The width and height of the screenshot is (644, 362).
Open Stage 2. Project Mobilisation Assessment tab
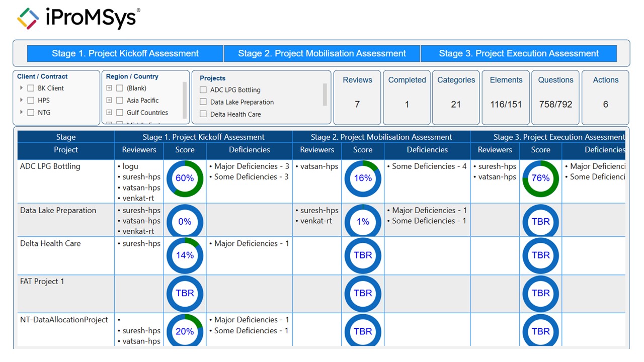[322, 53]
